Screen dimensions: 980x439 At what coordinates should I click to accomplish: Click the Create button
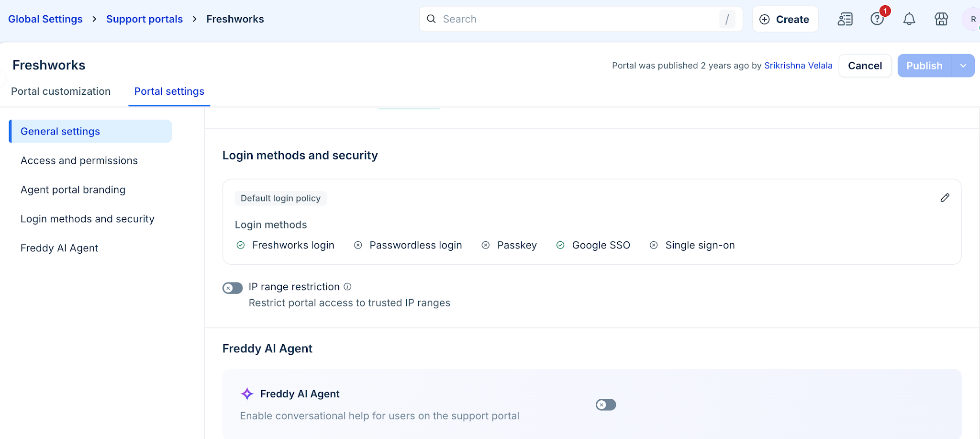pos(785,19)
